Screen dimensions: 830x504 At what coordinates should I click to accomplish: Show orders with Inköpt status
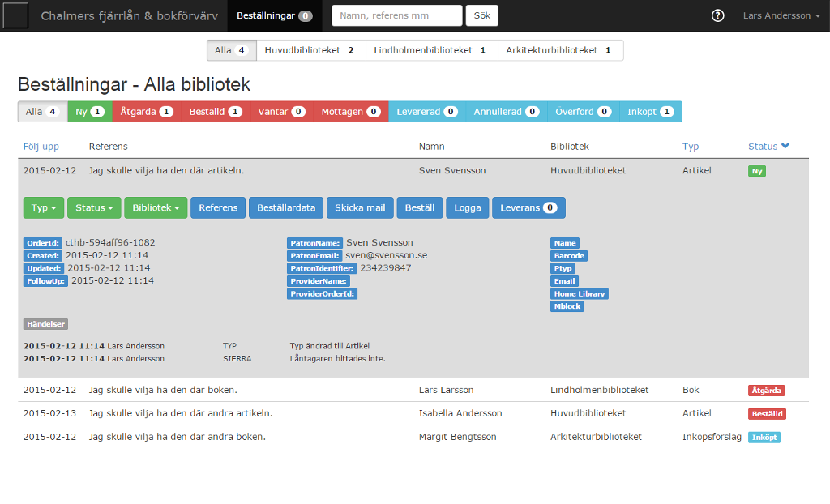click(x=650, y=112)
